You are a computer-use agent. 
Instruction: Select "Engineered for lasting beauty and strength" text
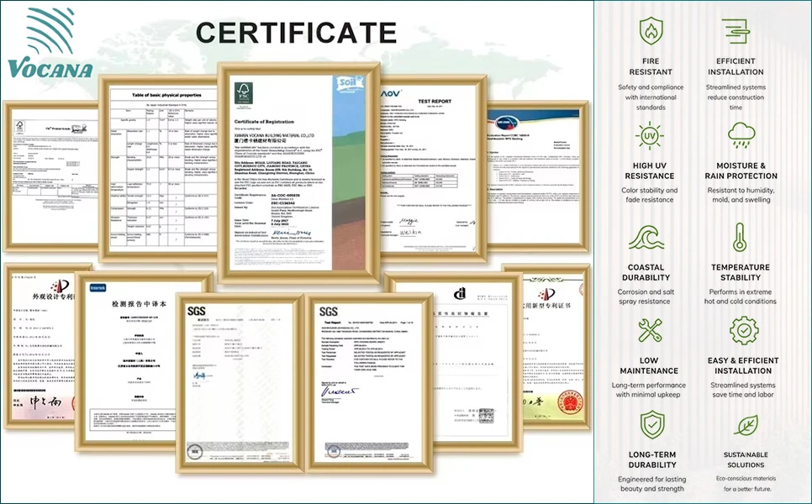point(652,484)
